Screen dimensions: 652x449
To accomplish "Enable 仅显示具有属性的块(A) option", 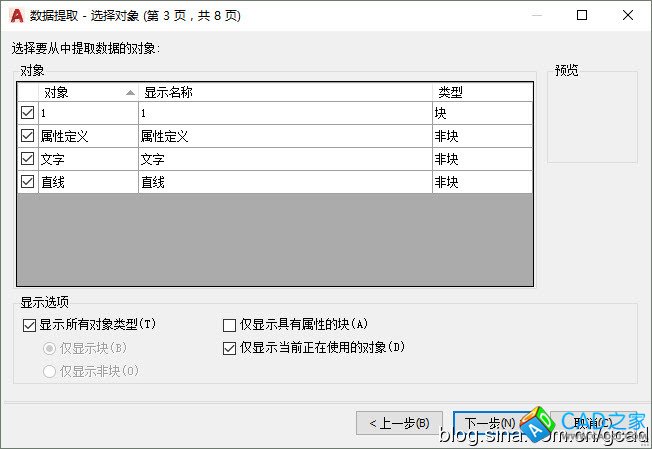I will (x=229, y=325).
